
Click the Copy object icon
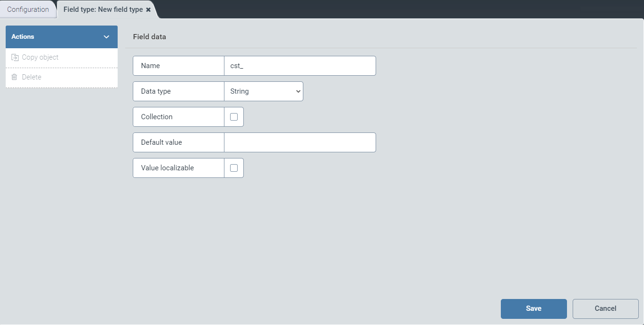coord(15,57)
